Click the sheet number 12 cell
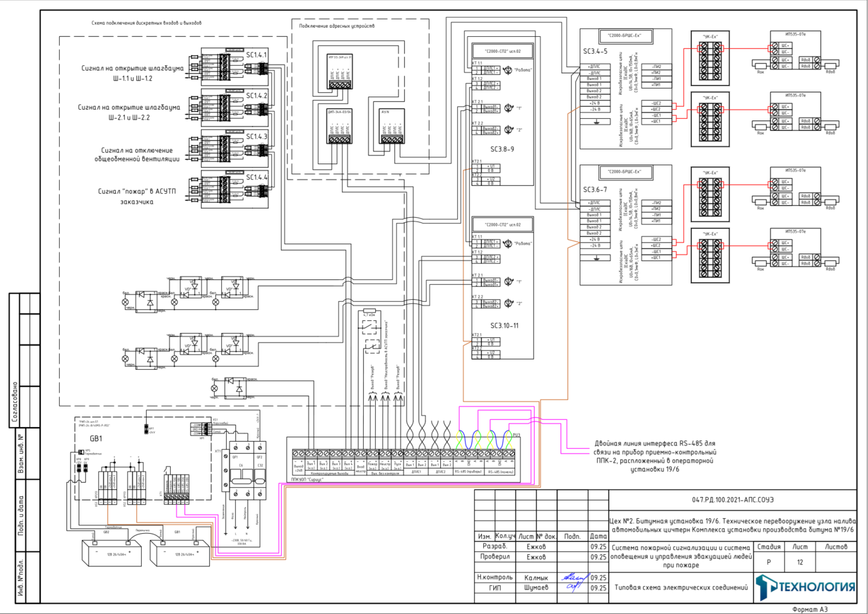 (x=800, y=562)
